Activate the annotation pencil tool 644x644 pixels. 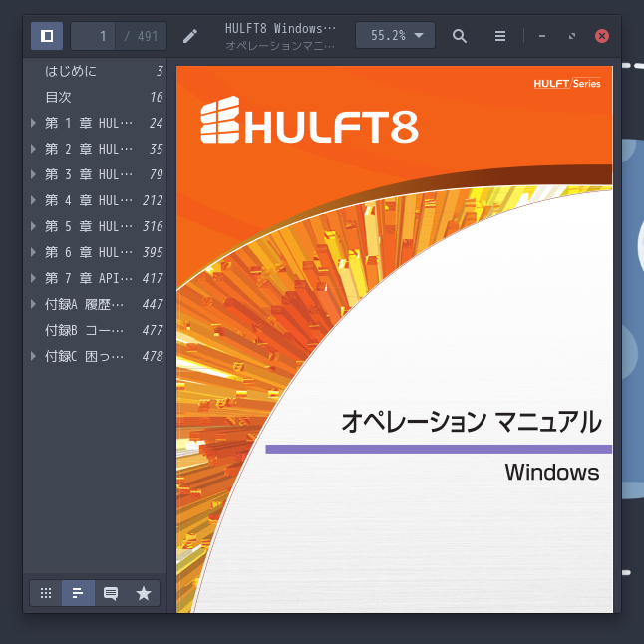click(190, 36)
